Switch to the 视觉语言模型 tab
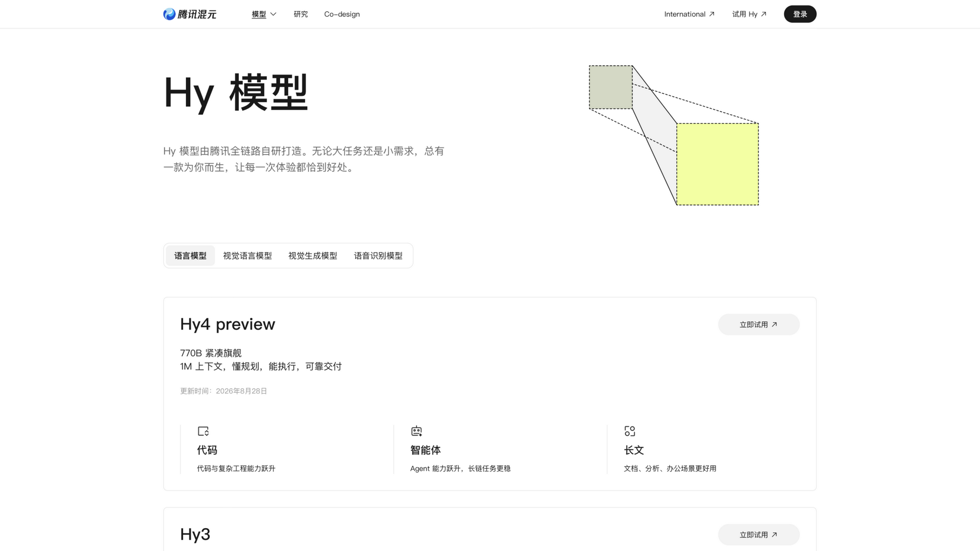Screen dimensions: 980x551 (x=248, y=256)
